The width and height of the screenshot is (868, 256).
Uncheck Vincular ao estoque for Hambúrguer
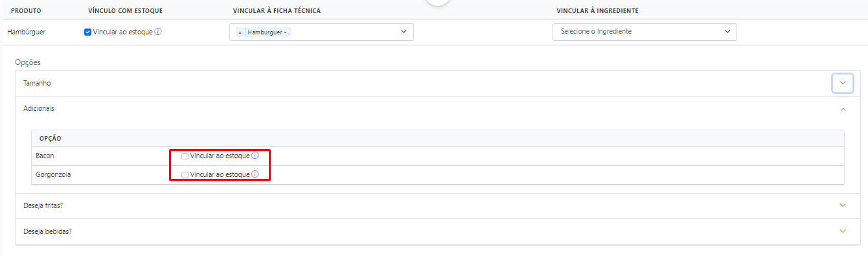click(x=88, y=32)
